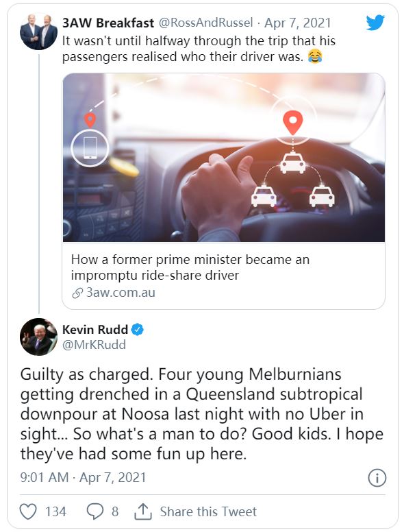Open article headline about former prime minister
Viewport: 404px width, 532px height.
[190, 267]
